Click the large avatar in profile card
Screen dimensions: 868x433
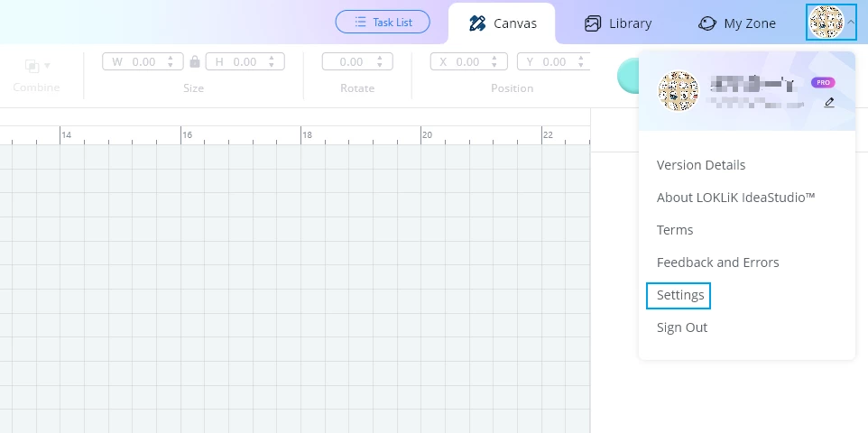coord(679,91)
